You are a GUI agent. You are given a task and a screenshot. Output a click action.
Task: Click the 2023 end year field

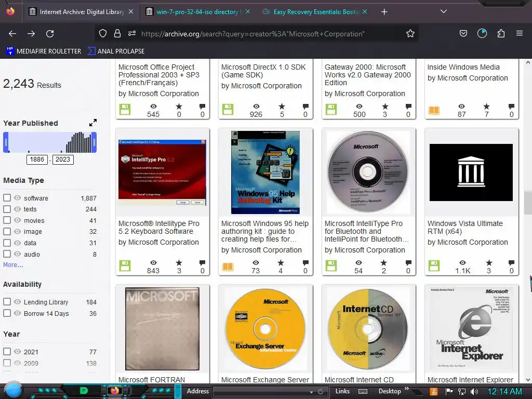coord(63,159)
